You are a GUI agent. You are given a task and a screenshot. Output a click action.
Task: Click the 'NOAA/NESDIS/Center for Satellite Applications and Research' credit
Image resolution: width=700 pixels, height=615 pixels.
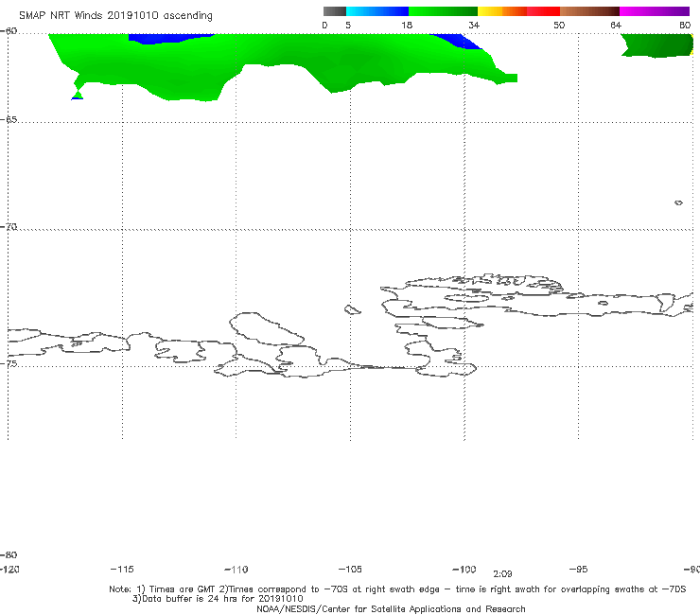coord(391,609)
